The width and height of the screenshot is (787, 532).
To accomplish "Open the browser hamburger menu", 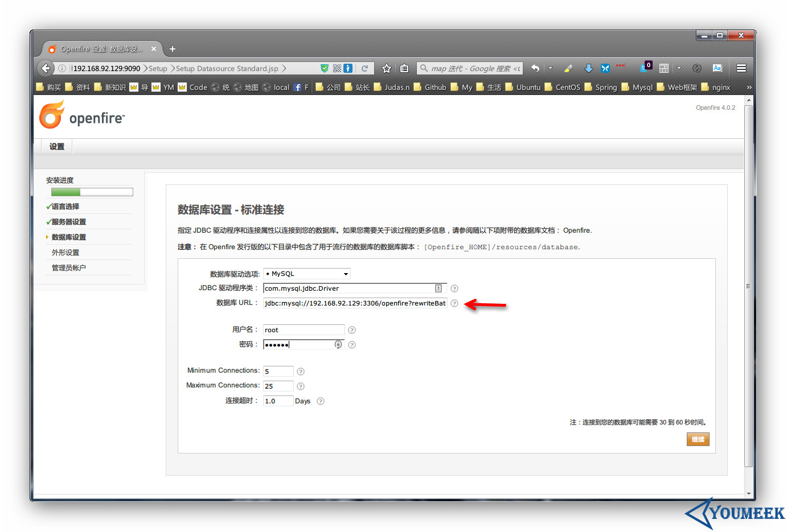I will pos(741,68).
